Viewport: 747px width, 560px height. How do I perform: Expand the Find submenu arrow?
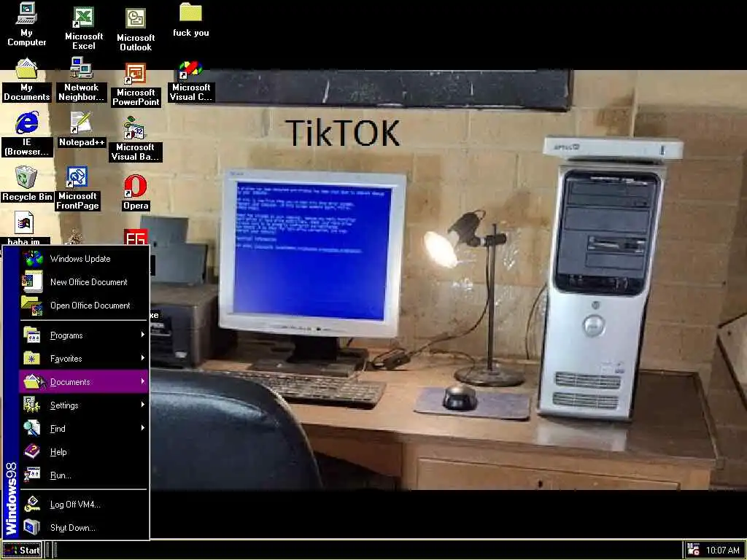[x=142, y=428]
